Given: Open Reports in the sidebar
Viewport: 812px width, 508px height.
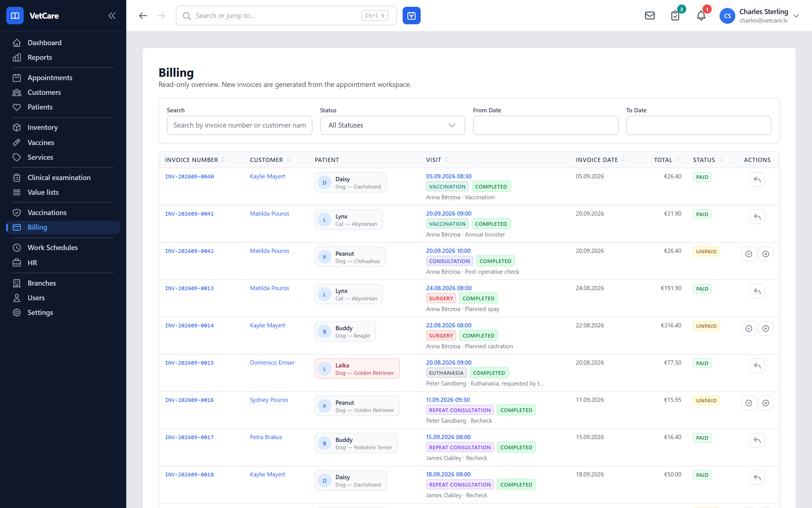Looking at the screenshot, I should click(63, 58).
